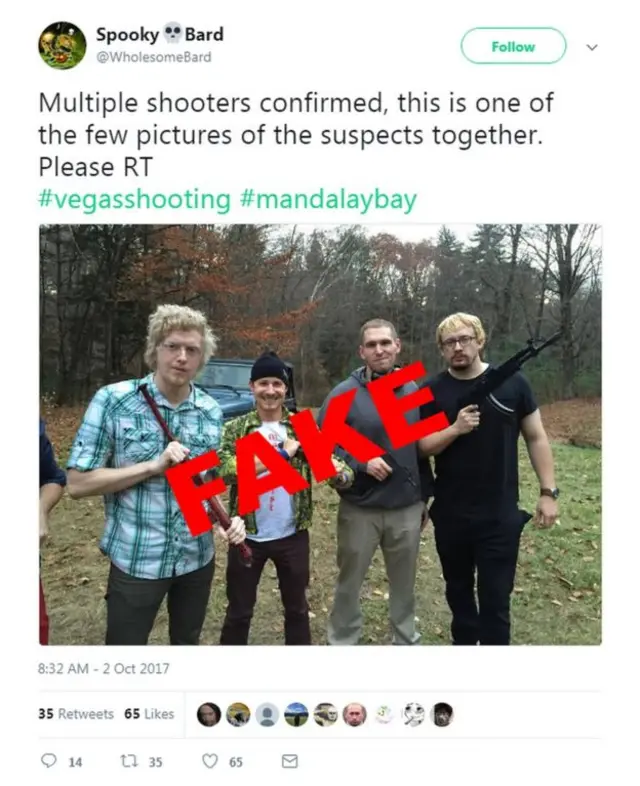Click the @WholesomeBard handle
The height and width of the screenshot is (786, 640).
(153, 57)
